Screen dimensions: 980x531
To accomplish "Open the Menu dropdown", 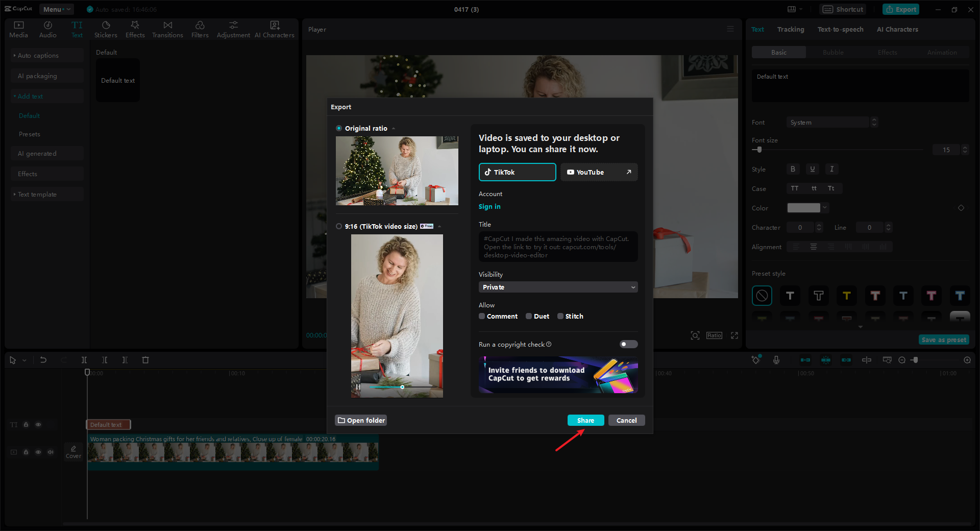I will click(x=56, y=9).
